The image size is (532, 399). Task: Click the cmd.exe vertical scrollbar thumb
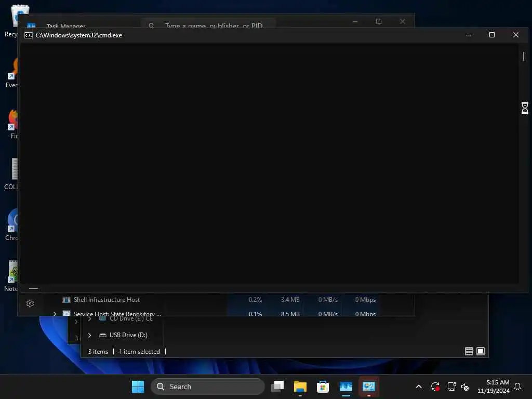tap(524, 56)
